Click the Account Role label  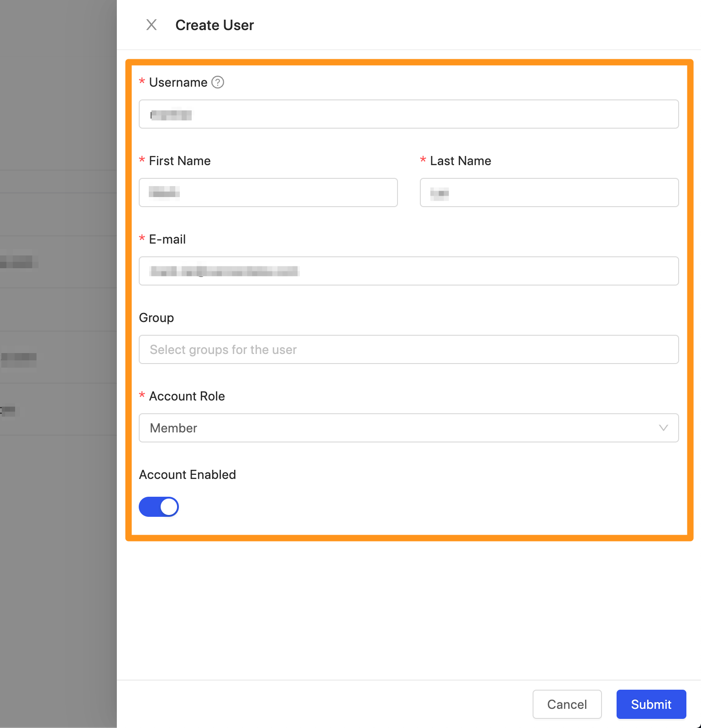[x=187, y=396]
